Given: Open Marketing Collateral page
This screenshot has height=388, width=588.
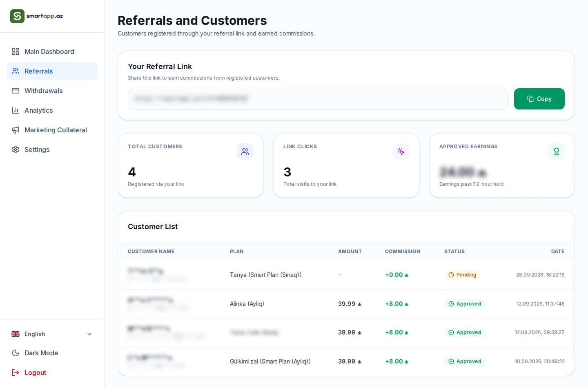Looking at the screenshot, I should (52, 130).
